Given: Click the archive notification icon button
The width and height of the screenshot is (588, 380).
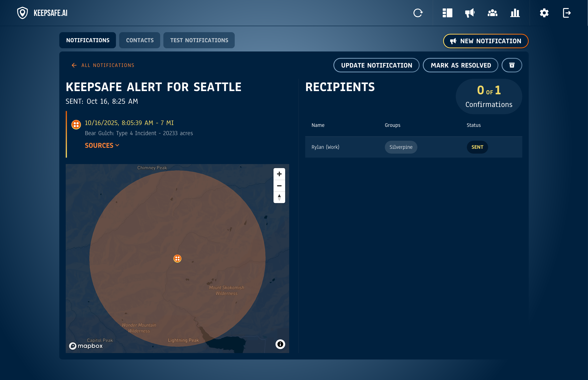Looking at the screenshot, I should tap(512, 65).
